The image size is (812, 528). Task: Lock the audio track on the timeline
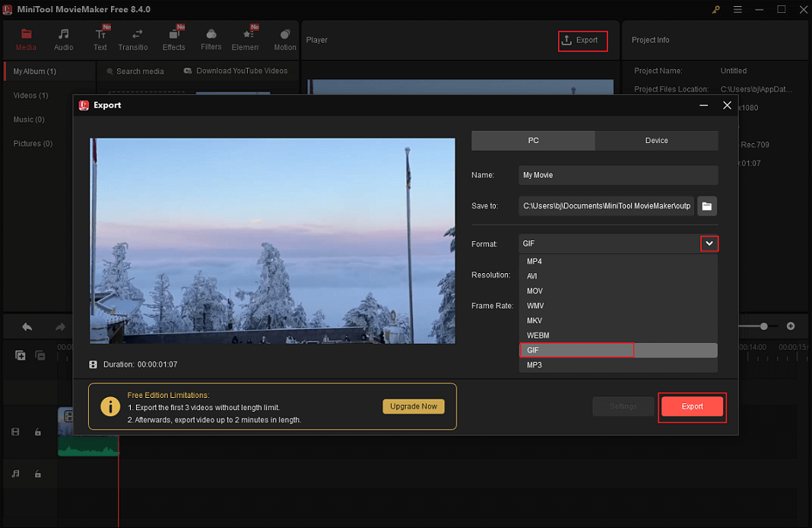37,473
